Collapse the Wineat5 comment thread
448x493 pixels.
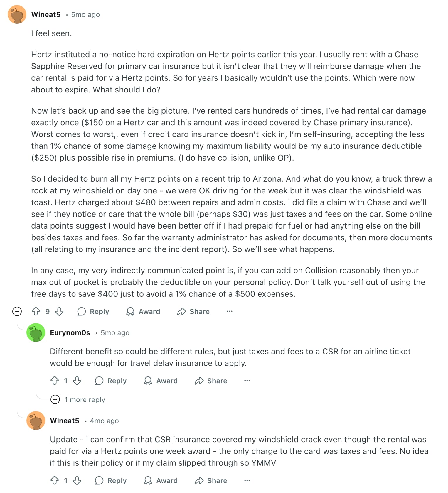17,311
